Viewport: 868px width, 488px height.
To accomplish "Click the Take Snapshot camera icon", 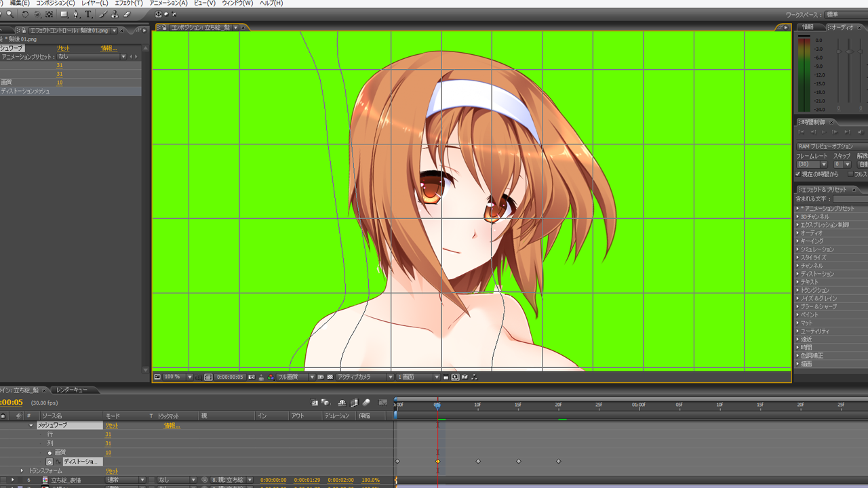I will pyautogui.click(x=252, y=377).
